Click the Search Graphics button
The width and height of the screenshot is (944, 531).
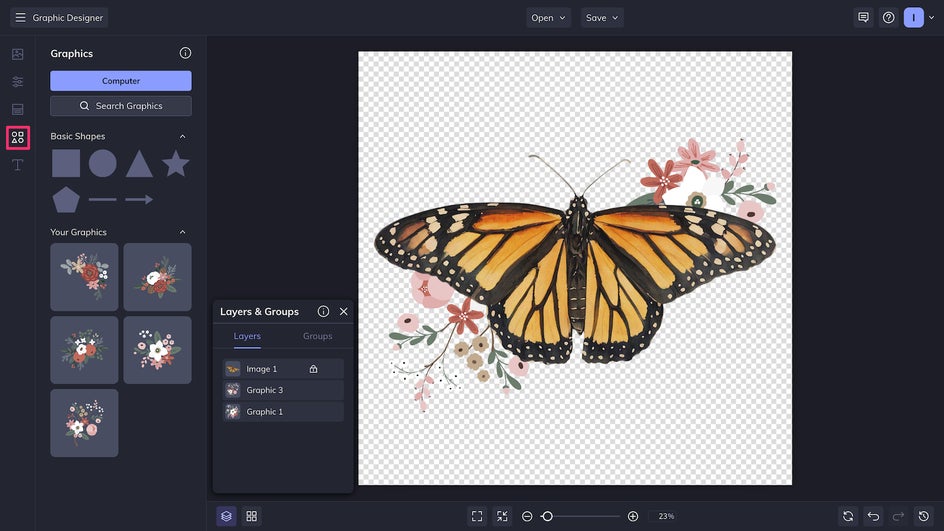click(x=121, y=106)
